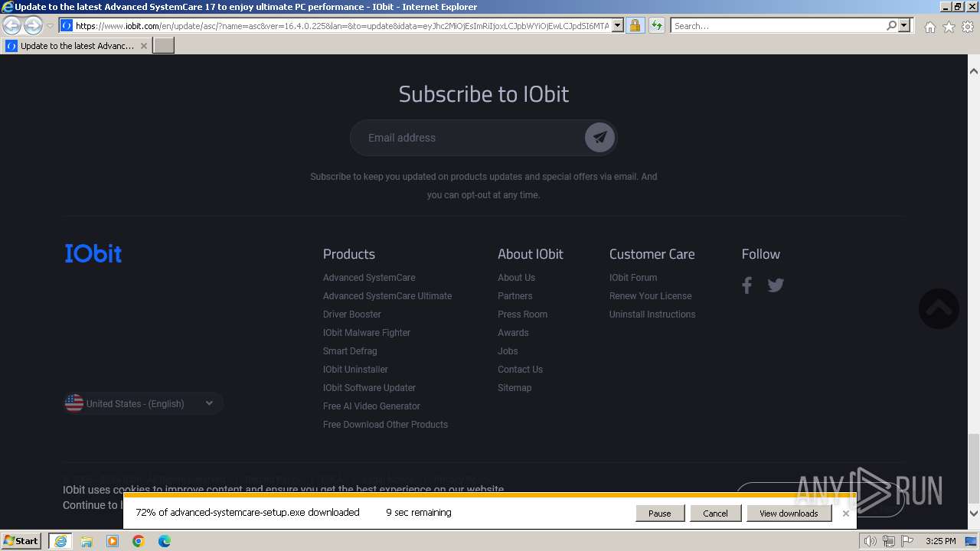
Task: Click the Action Center flag tray icon
Action: coord(907,541)
